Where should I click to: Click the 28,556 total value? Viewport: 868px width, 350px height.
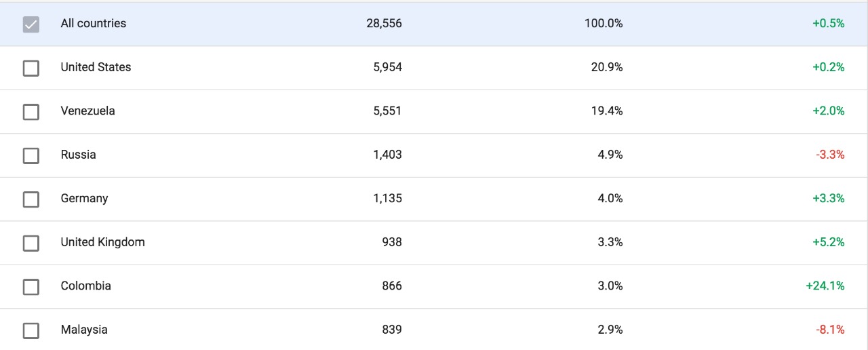click(x=384, y=23)
